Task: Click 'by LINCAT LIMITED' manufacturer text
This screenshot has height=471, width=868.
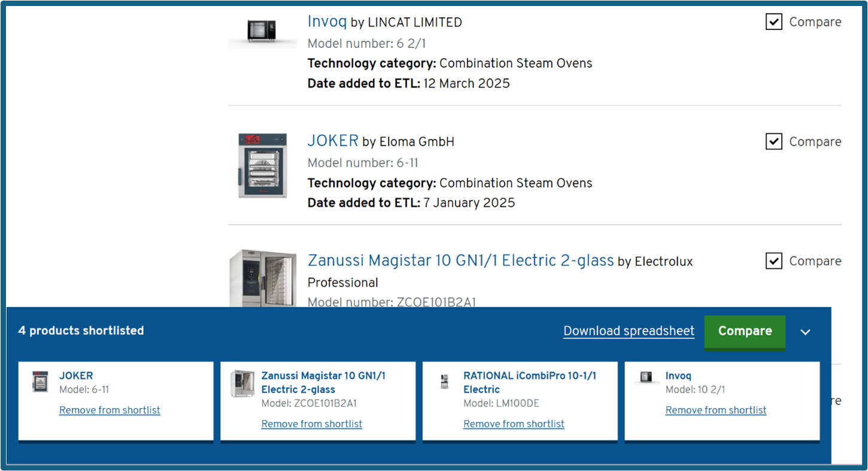Action: 406,23
